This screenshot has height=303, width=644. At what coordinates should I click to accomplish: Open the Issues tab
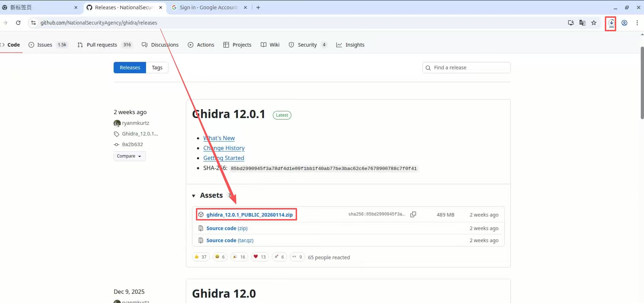click(x=48, y=45)
